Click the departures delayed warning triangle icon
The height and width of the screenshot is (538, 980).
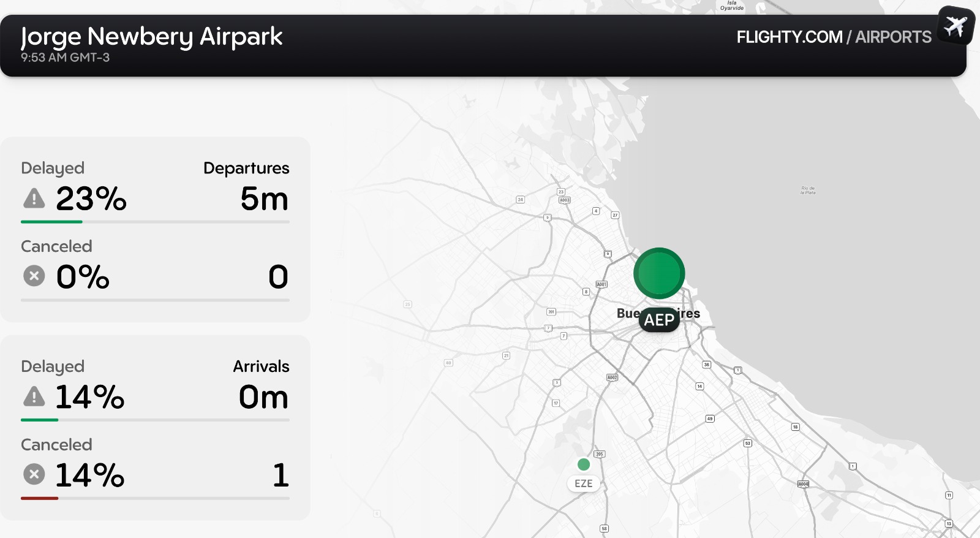click(x=34, y=199)
